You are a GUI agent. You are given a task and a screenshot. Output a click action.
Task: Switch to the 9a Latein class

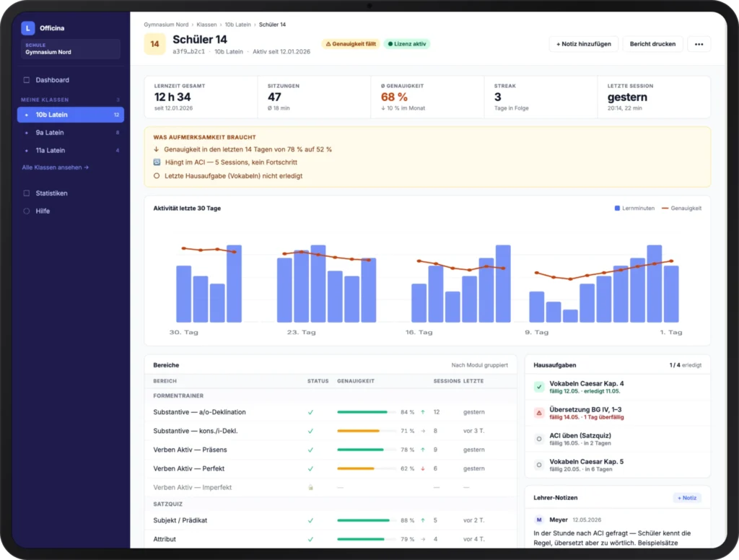pos(71,133)
